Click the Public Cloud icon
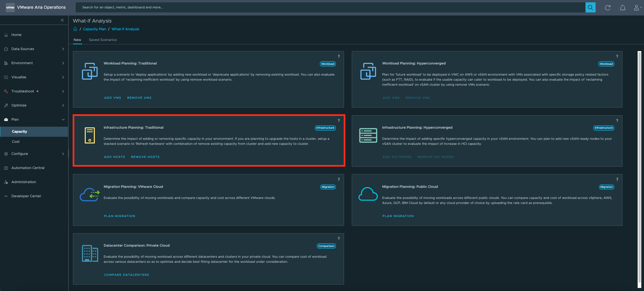 click(368, 194)
